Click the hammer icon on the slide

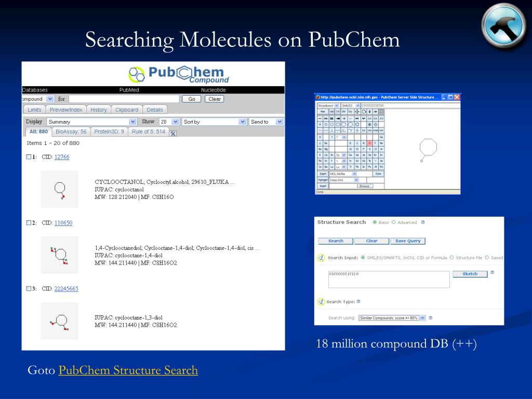pyautogui.click(x=504, y=25)
